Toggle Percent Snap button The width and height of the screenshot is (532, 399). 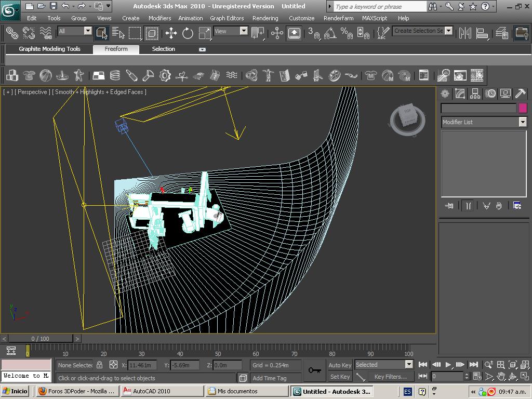tap(347, 33)
